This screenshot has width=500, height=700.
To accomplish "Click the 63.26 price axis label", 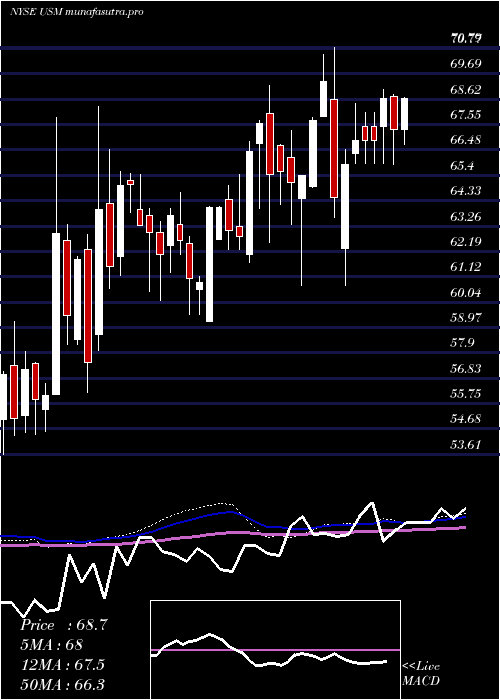I will (466, 217).
